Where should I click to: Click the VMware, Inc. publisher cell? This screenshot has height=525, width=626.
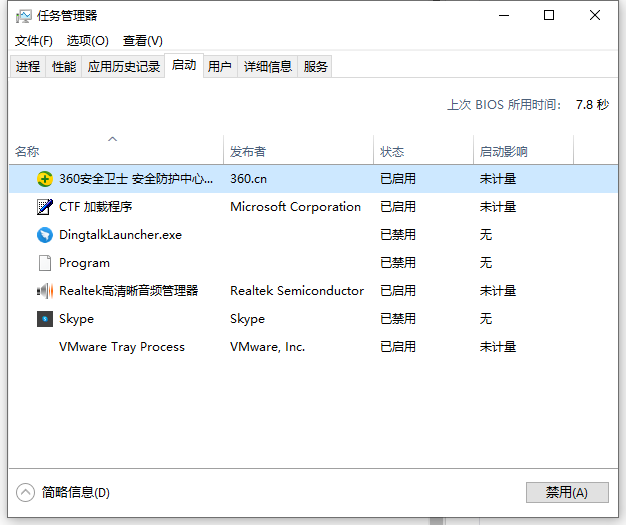[x=267, y=347]
